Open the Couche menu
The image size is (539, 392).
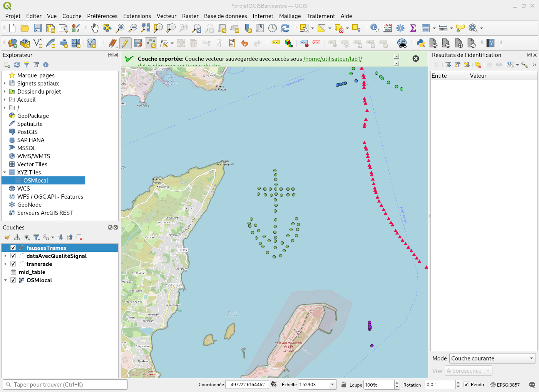[x=72, y=16]
